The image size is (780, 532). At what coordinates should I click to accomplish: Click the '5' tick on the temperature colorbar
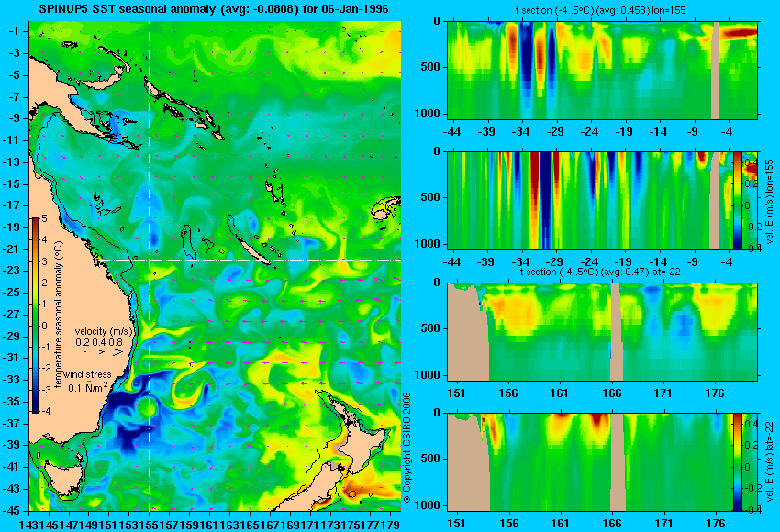click(44, 218)
